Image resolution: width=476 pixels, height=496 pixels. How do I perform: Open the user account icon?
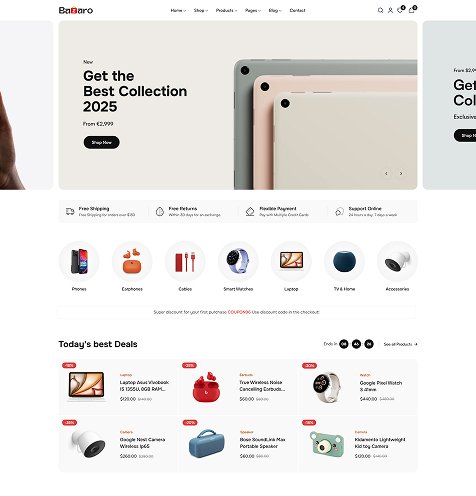pos(390,10)
